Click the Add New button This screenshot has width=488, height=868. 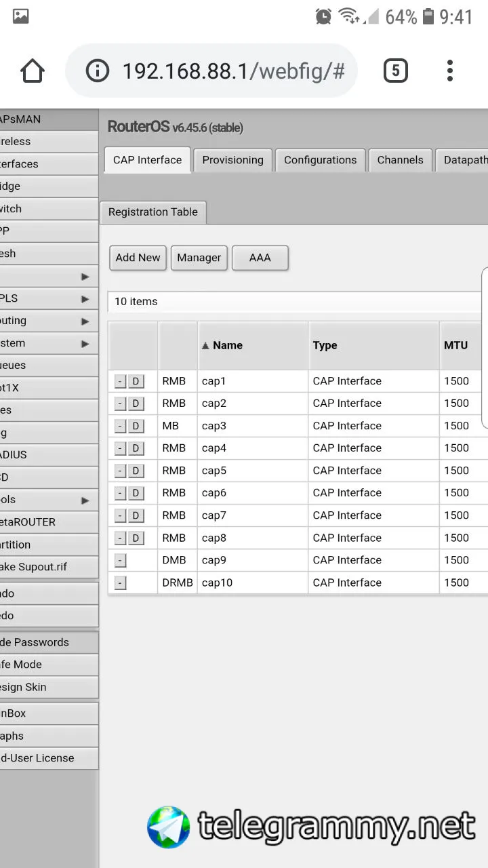coord(138,258)
